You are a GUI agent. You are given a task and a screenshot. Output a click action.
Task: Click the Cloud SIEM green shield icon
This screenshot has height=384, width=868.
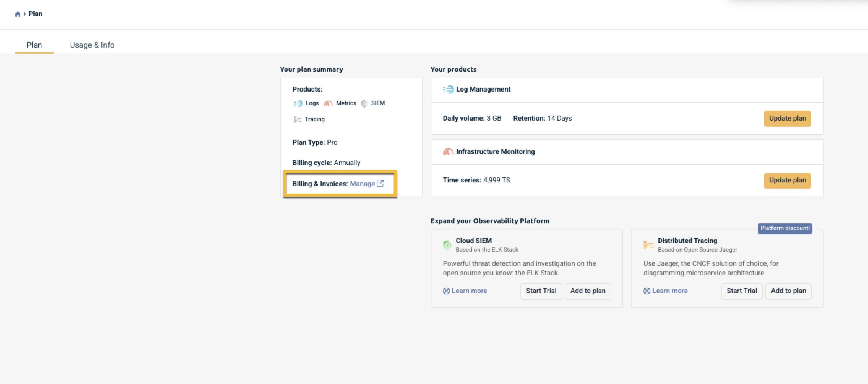447,245
